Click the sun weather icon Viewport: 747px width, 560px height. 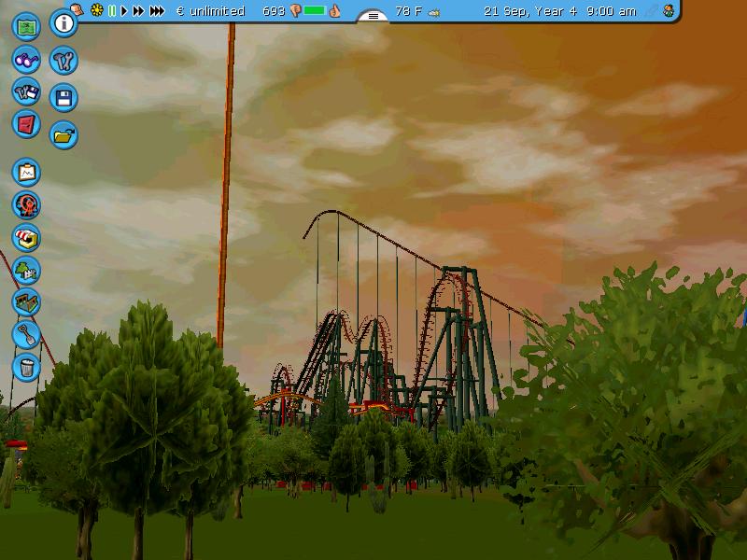click(97, 10)
